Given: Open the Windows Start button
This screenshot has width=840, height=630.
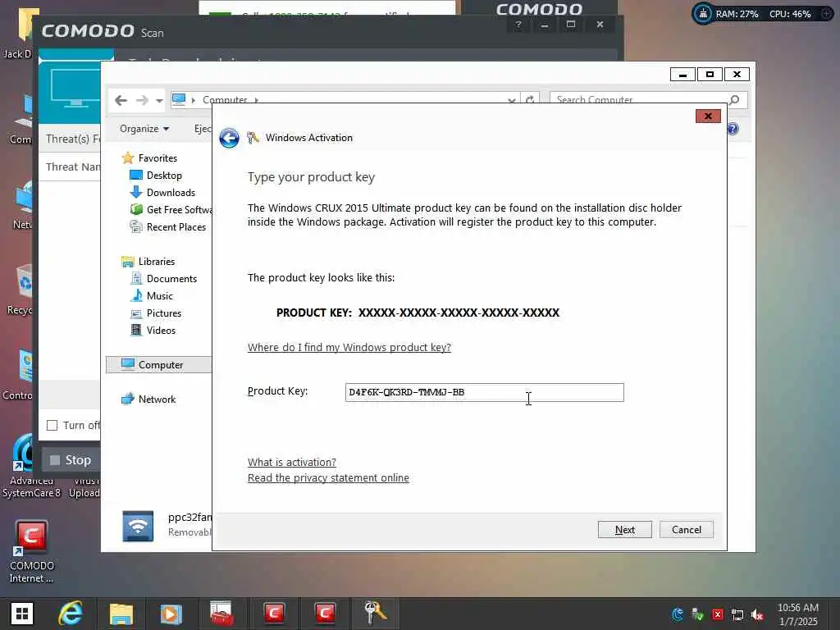Looking at the screenshot, I should click(22, 614).
